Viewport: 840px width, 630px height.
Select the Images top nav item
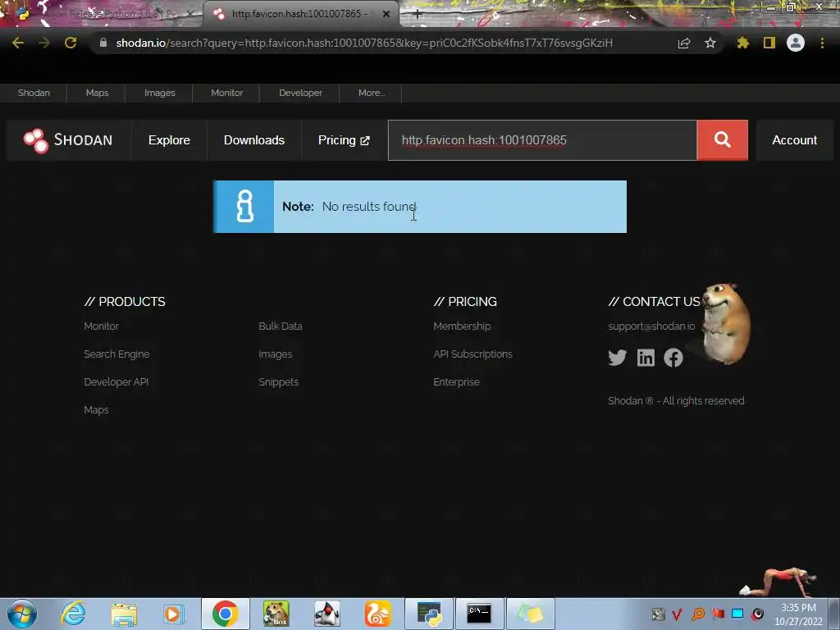160,93
